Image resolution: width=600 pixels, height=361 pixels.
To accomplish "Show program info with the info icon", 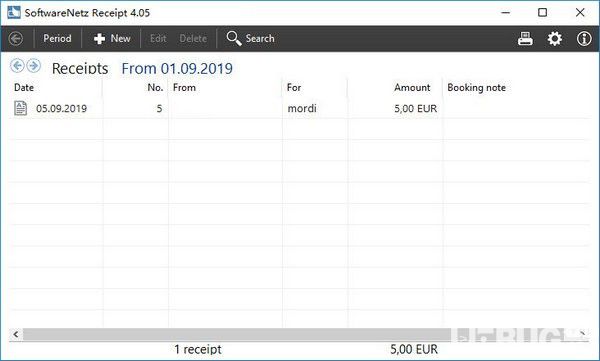I will coord(584,39).
